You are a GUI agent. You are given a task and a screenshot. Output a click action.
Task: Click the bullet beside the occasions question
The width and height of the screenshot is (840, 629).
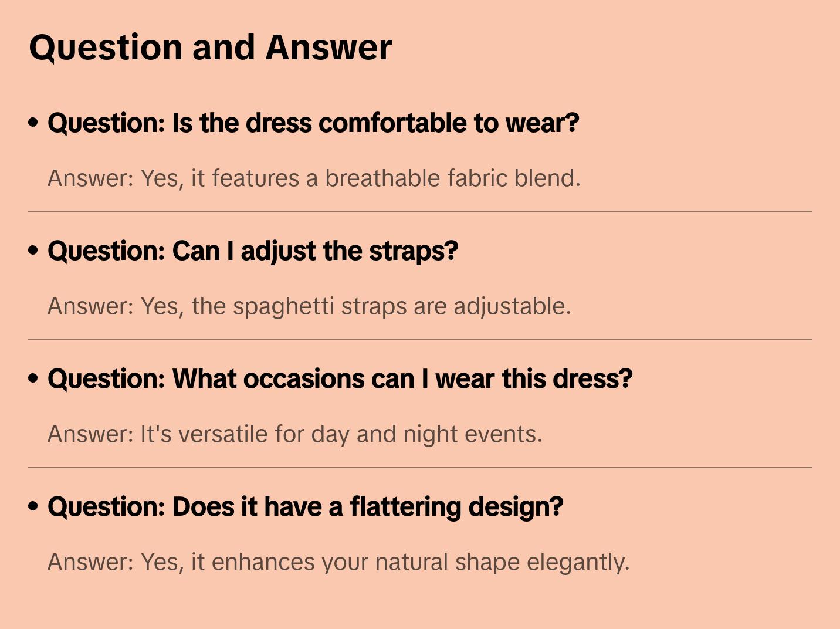coord(33,378)
